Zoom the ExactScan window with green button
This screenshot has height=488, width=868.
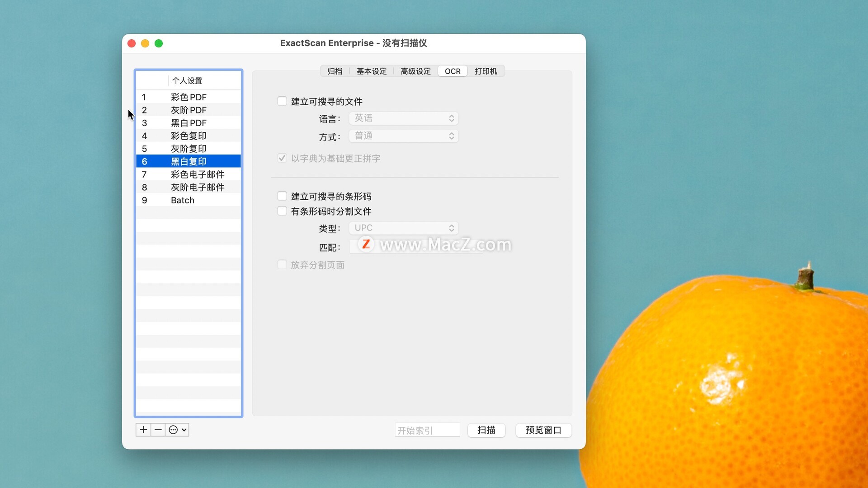159,43
